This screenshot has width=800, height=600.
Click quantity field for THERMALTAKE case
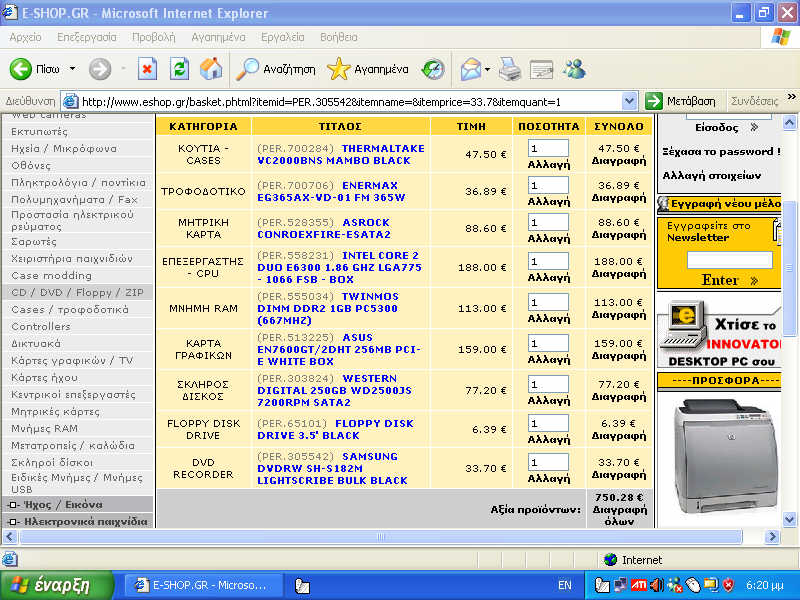pyautogui.click(x=548, y=148)
